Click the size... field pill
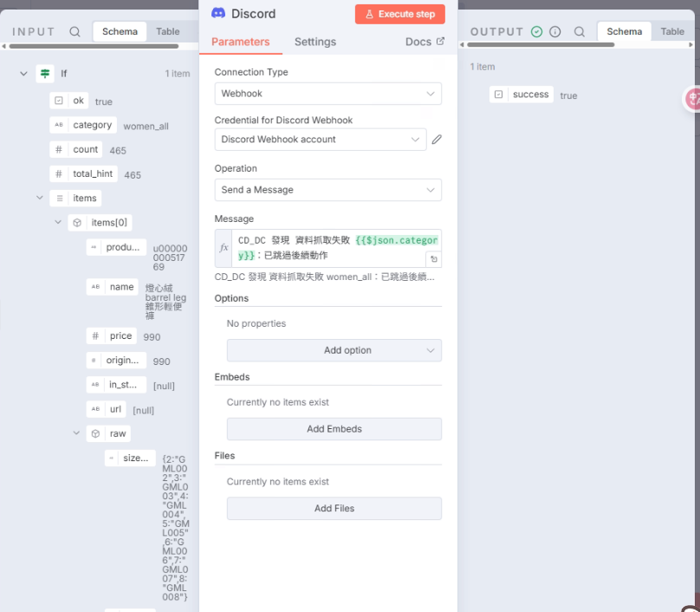 [130, 458]
